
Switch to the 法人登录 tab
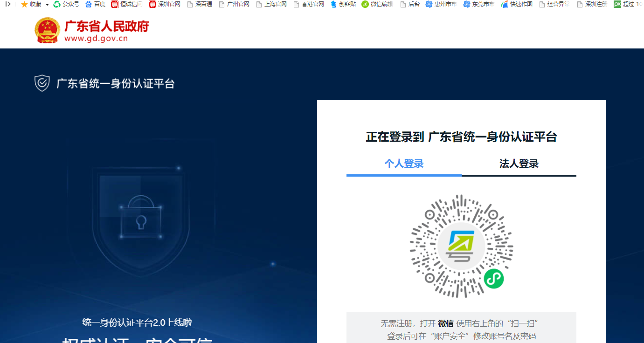pos(519,164)
